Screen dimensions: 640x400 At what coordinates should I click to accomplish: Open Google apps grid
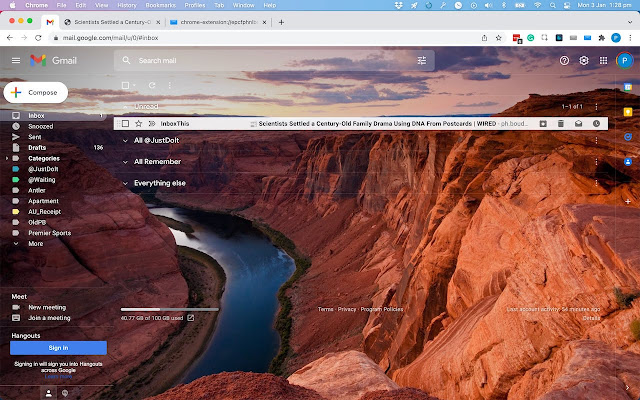tap(603, 60)
